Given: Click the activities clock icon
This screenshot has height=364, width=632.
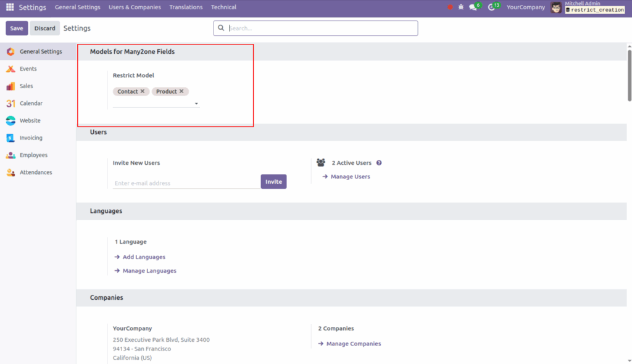Looking at the screenshot, I should click(x=492, y=7).
